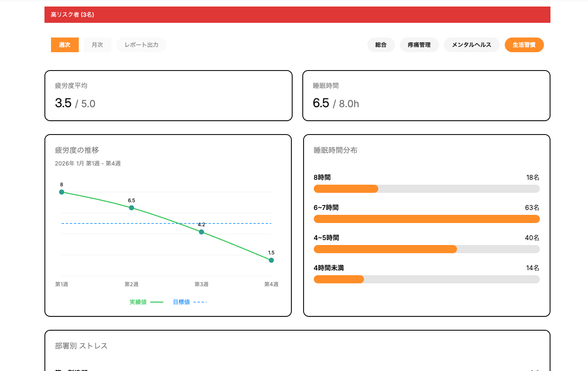Switch to the メンタルヘルス filter
The width and height of the screenshot is (588, 371).
coord(472,45)
